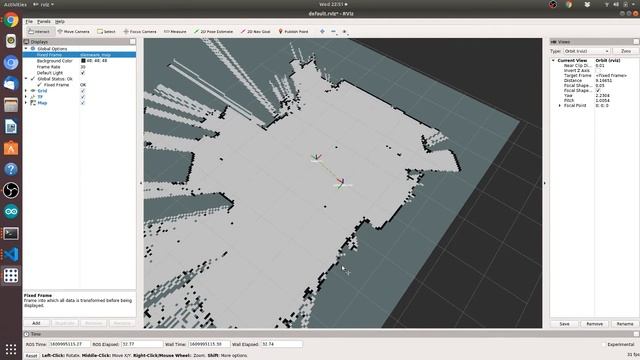This screenshot has width=640, height=360.
Task: Expand the Grid display node
Action: pyautogui.click(x=27, y=91)
